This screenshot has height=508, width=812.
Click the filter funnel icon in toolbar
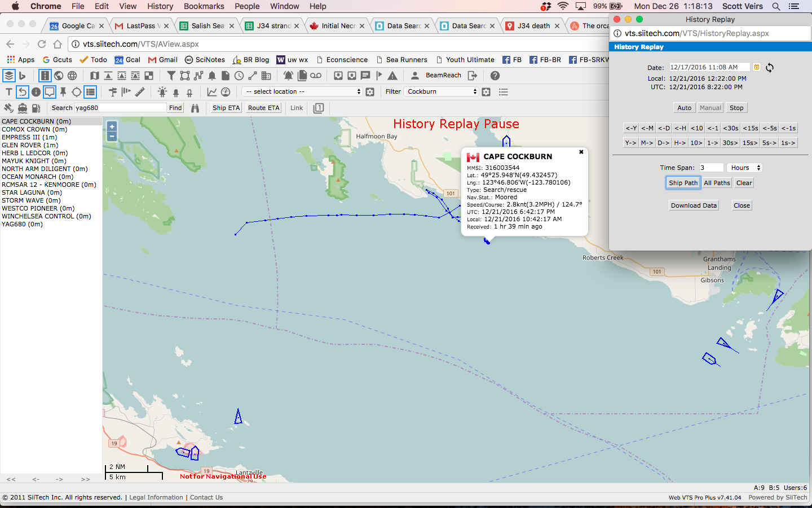171,76
